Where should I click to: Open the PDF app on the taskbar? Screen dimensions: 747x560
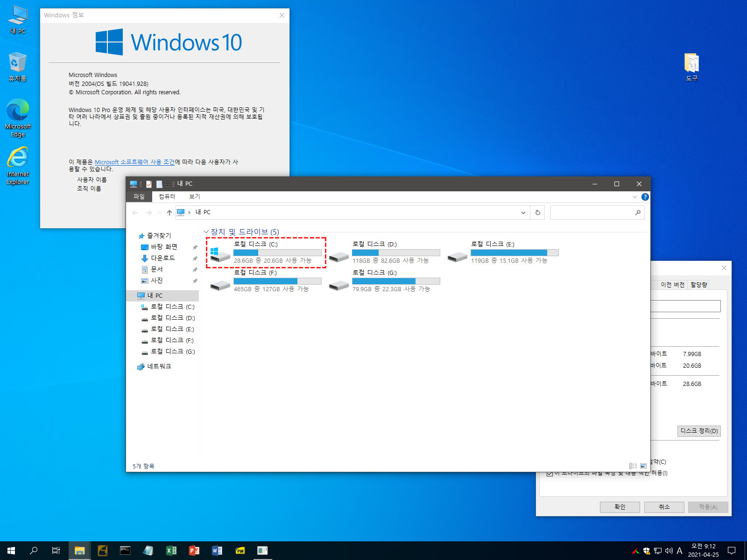pyautogui.click(x=240, y=551)
